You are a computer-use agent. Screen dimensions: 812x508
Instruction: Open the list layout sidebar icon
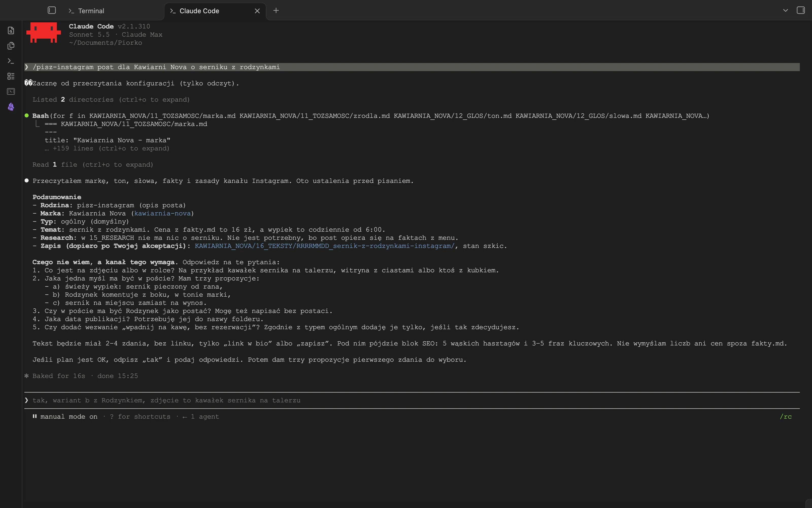(x=11, y=76)
